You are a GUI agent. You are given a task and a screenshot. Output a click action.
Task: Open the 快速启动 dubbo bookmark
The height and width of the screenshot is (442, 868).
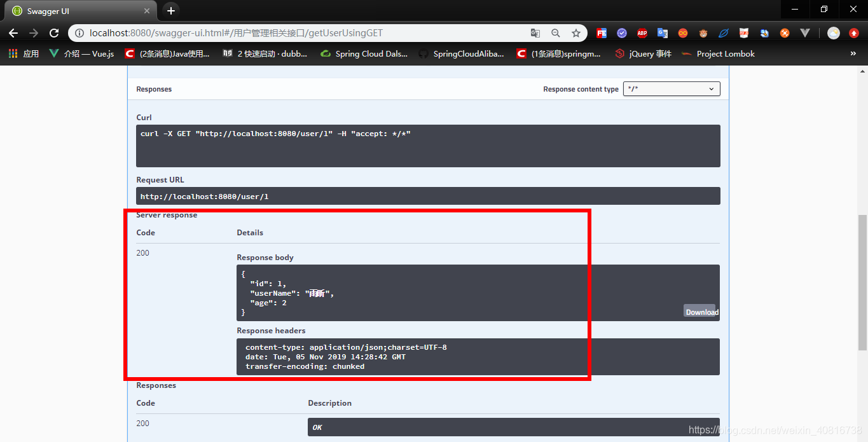(265, 54)
